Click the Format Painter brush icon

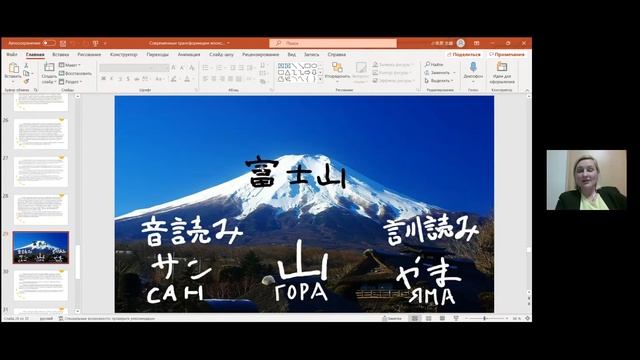27,81
